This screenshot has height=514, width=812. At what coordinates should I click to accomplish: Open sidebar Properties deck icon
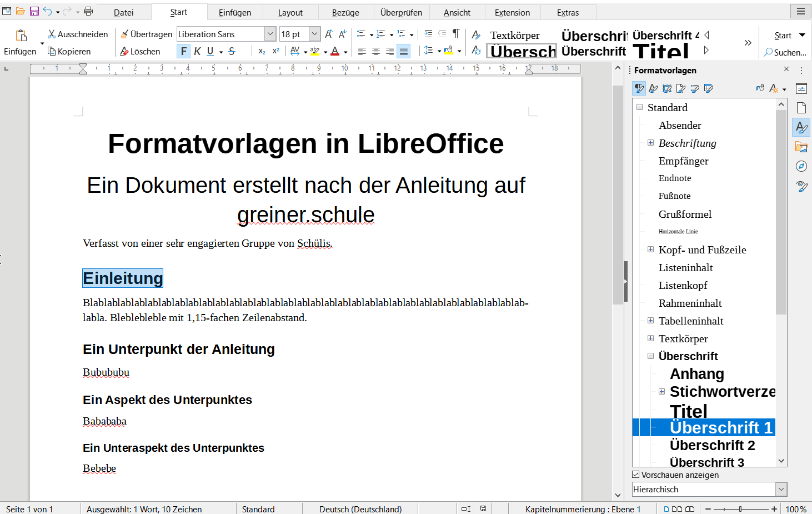(801, 88)
